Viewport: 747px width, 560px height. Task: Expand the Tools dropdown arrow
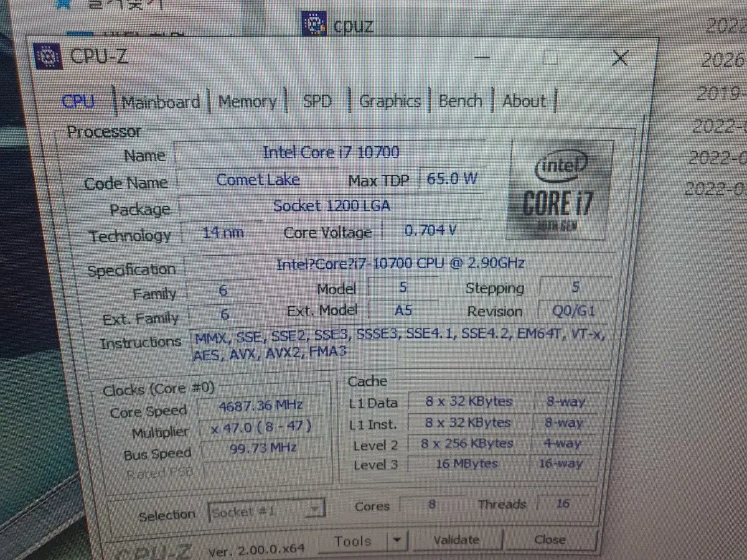(x=397, y=541)
